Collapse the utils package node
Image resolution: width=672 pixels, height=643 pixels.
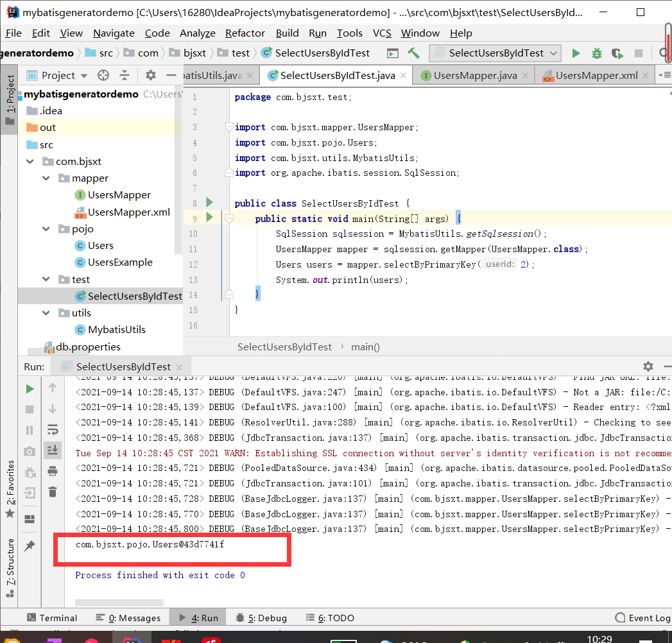(46, 313)
